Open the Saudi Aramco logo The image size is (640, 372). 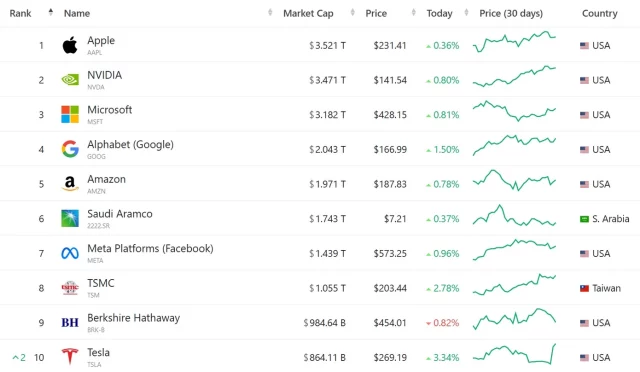click(70, 218)
